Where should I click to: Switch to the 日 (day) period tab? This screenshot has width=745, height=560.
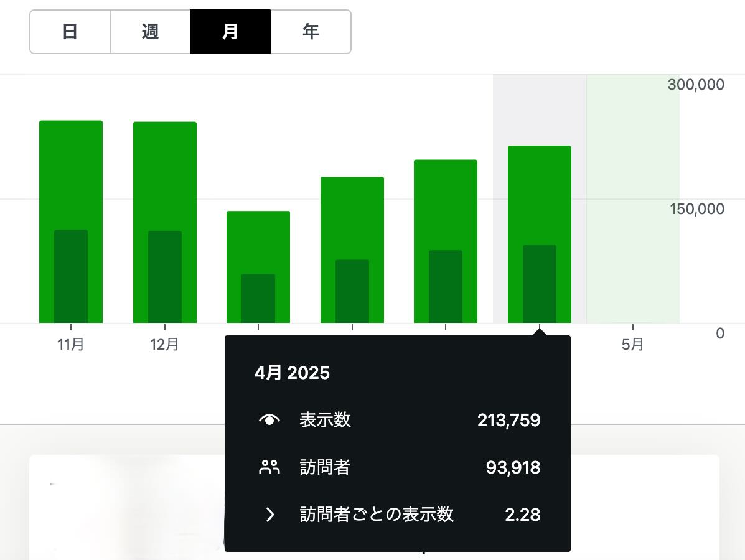pos(70,32)
